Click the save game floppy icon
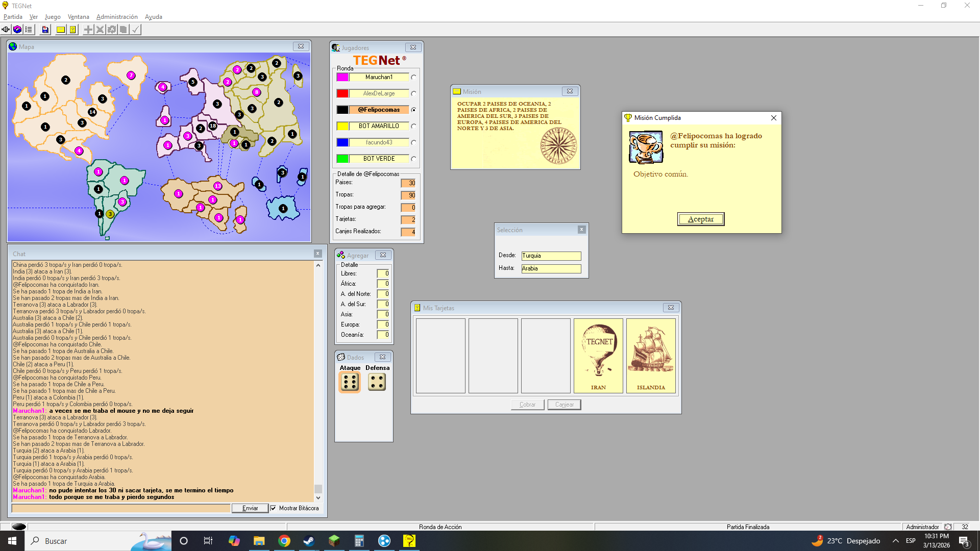Screen dimensions: 980x551 click(45, 30)
